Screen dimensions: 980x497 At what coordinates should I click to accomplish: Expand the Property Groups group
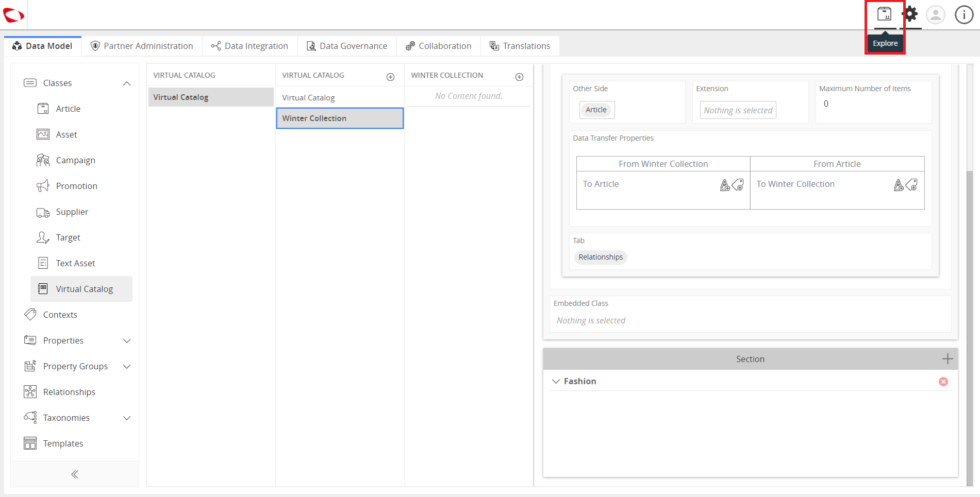pos(127,367)
